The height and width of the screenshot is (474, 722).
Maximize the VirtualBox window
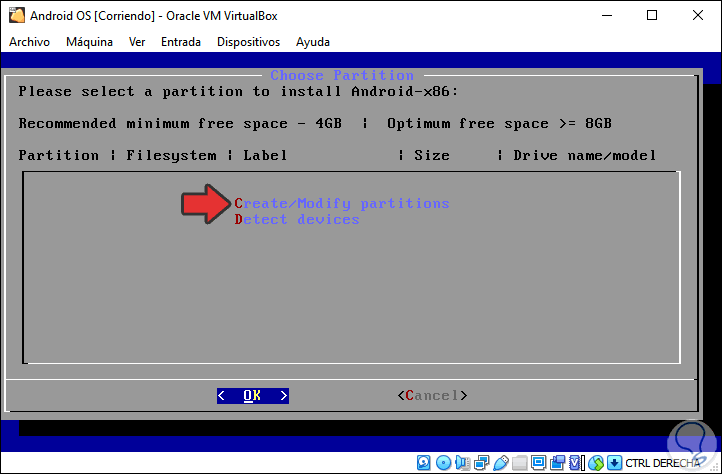pos(652,15)
